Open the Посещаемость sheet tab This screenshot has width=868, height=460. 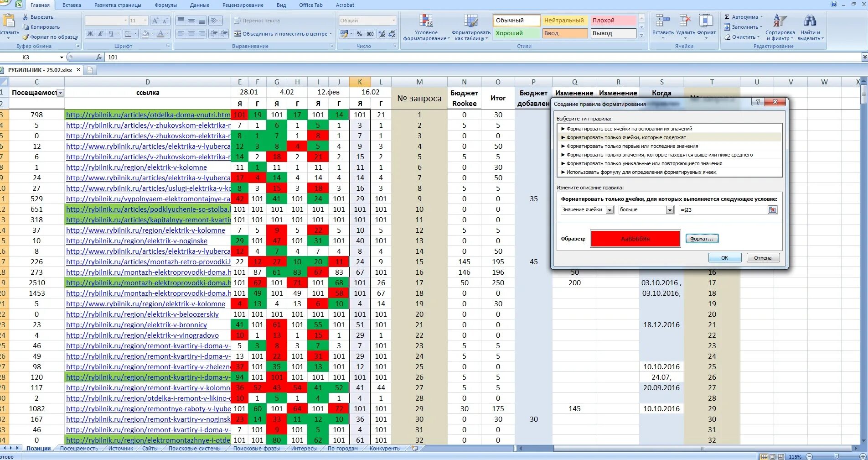point(79,449)
